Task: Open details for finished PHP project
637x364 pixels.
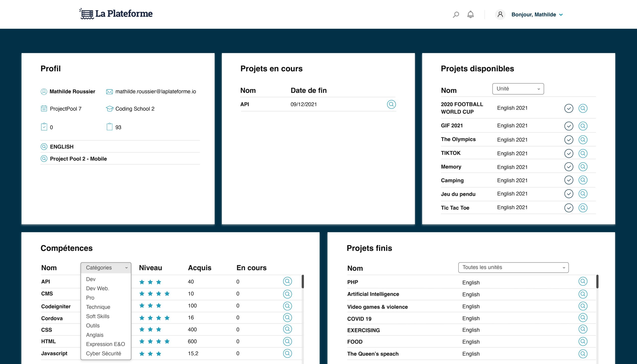Action: (x=583, y=281)
